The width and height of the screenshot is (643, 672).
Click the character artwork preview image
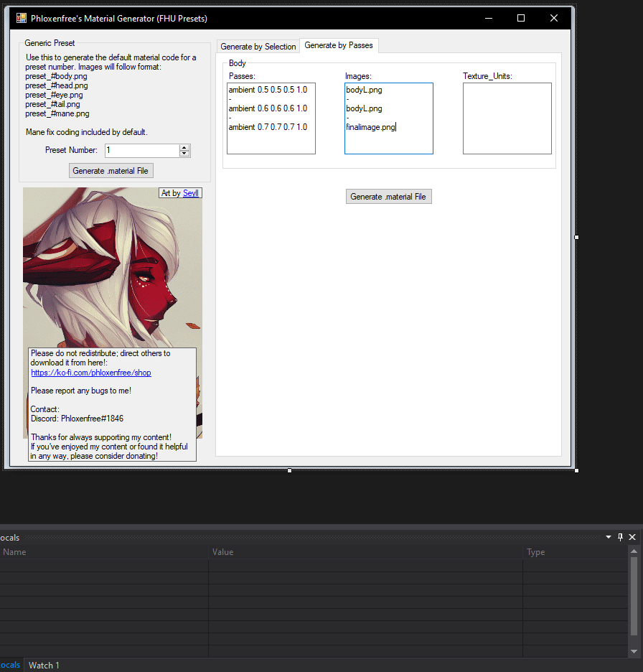(112, 266)
